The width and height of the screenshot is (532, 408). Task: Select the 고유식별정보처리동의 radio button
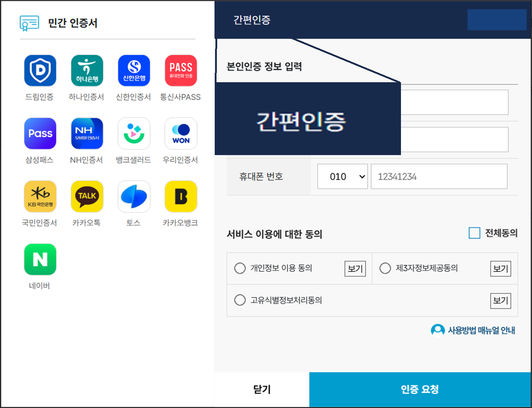240,300
